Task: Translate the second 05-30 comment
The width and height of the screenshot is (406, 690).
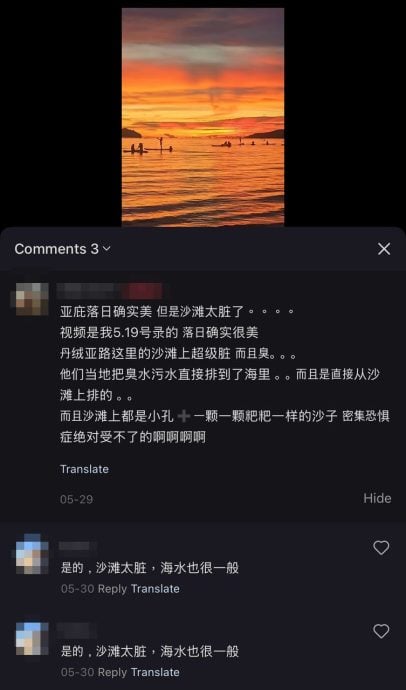Action: pos(155,672)
